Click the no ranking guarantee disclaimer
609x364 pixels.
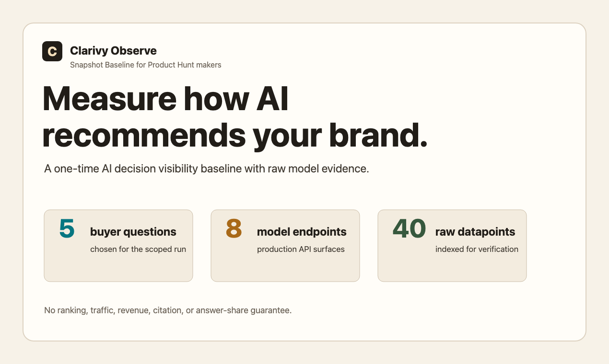[x=168, y=310]
